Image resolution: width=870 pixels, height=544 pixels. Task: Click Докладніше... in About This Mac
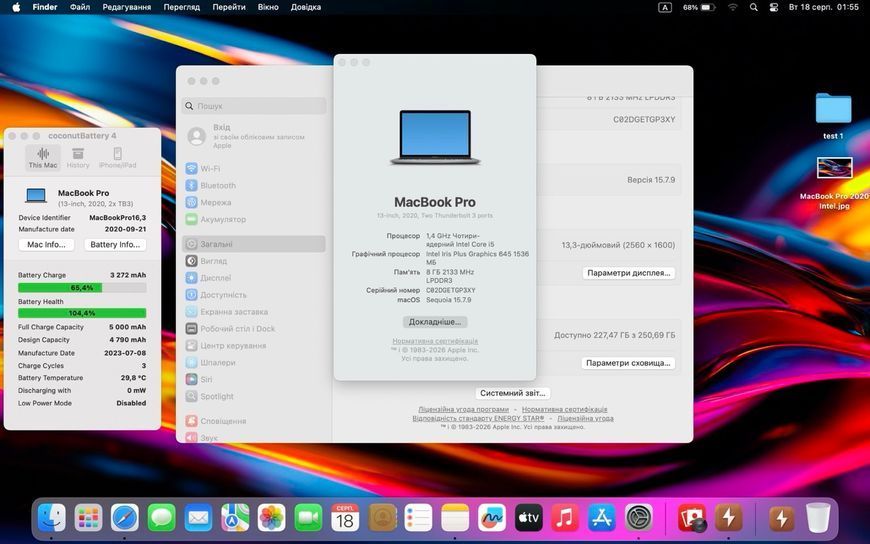pyautogui.click(x=435, y=321)
